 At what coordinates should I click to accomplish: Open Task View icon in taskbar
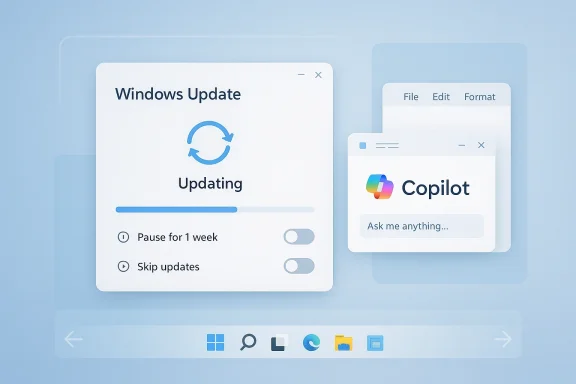click(x=279, y=342)
